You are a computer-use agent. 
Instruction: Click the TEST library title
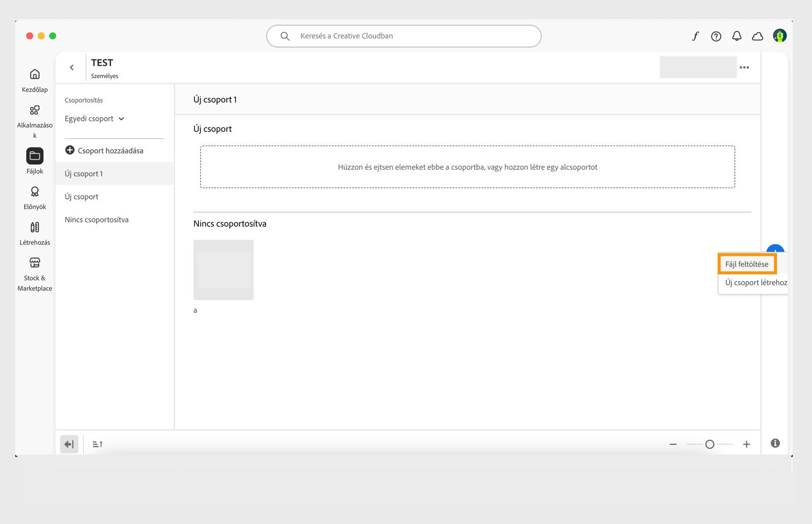(x=102, y=63)
